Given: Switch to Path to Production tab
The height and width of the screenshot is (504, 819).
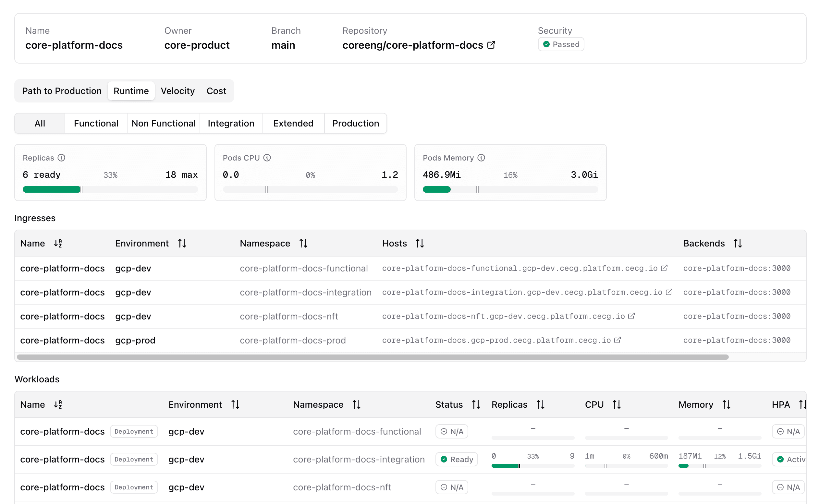Looking at the screenshot, I should [x=62, y=91].
